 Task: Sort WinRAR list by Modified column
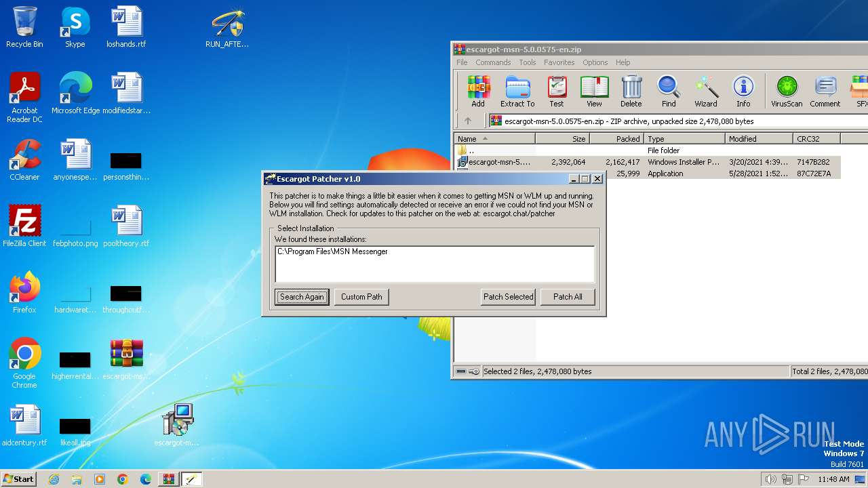coord(759,139)
